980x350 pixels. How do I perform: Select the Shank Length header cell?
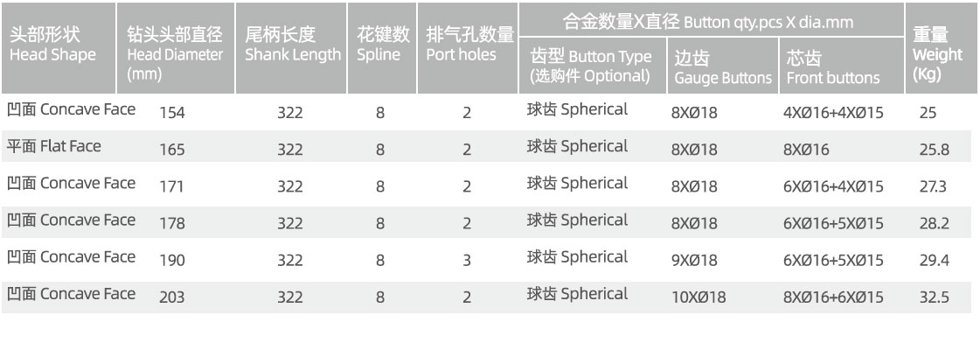293,45
